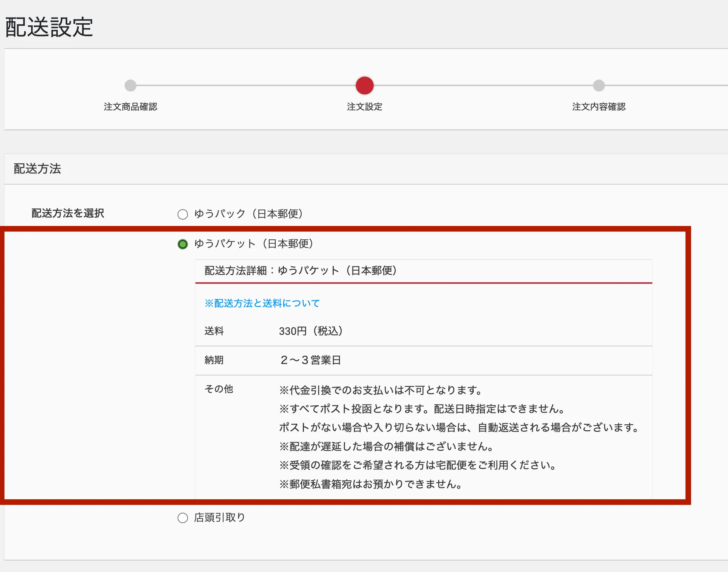Click the red 注文設定 step dot
This screenshot has width=728, height=572.
[364, 85]
